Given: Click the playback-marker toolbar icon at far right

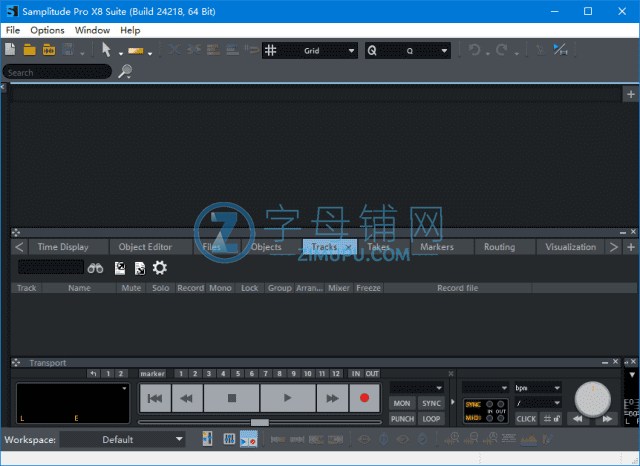Looking at the screenshot, I should click(560, 50).
